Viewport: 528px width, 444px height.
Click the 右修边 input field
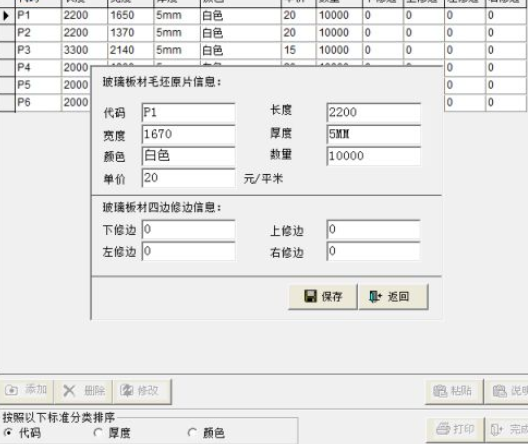(373, 251)
